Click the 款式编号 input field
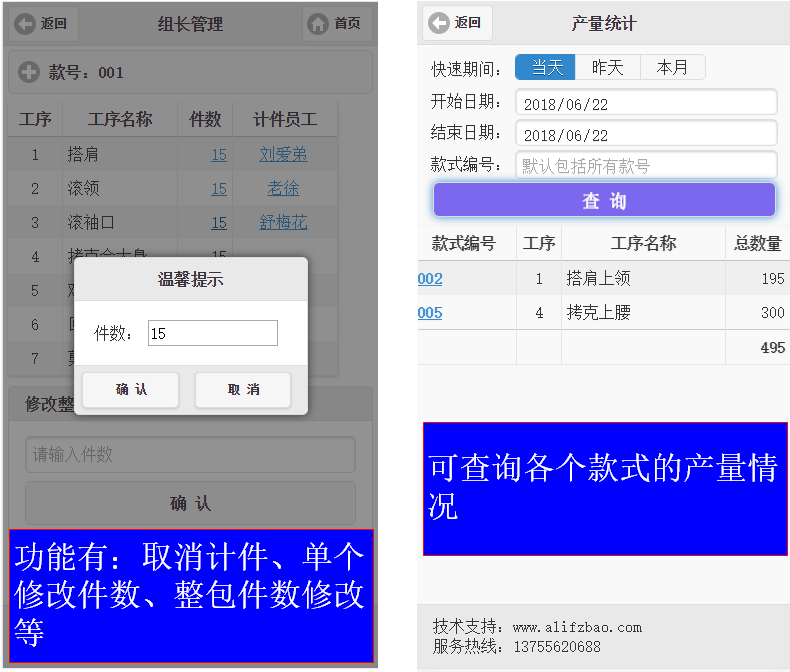The width and height of the screenshot is (790, 672). click(646, 166)
